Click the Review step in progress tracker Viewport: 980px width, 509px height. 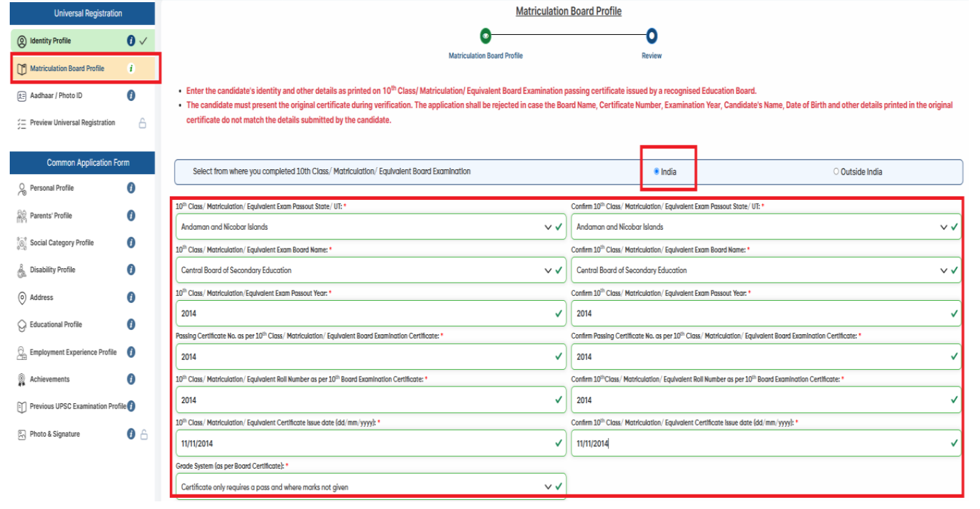coord(651,37)
